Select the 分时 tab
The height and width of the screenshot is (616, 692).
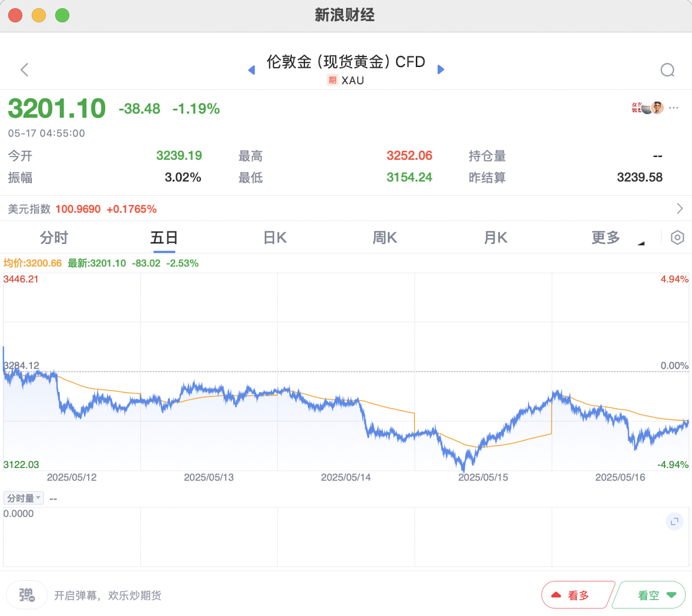click(54, 237)
